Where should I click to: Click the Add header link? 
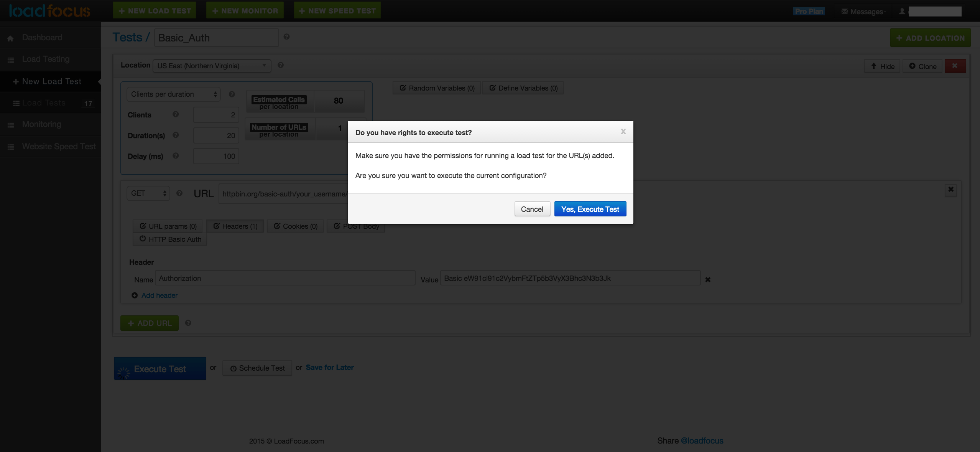pos(159,295)
